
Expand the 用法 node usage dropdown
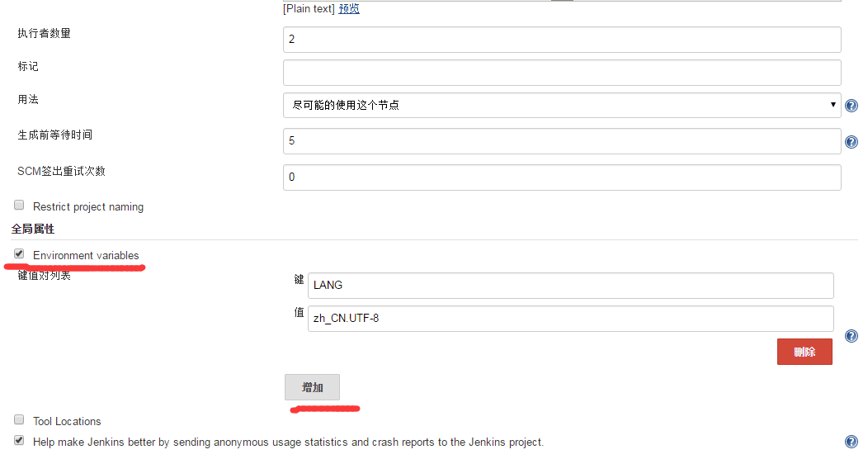[x=562, y=105]
